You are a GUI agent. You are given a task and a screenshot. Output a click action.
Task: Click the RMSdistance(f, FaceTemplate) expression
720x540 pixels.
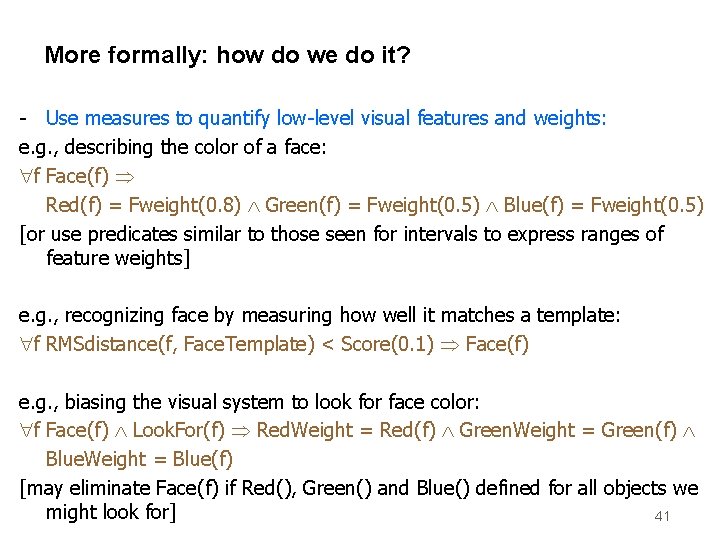coord(180,344)
